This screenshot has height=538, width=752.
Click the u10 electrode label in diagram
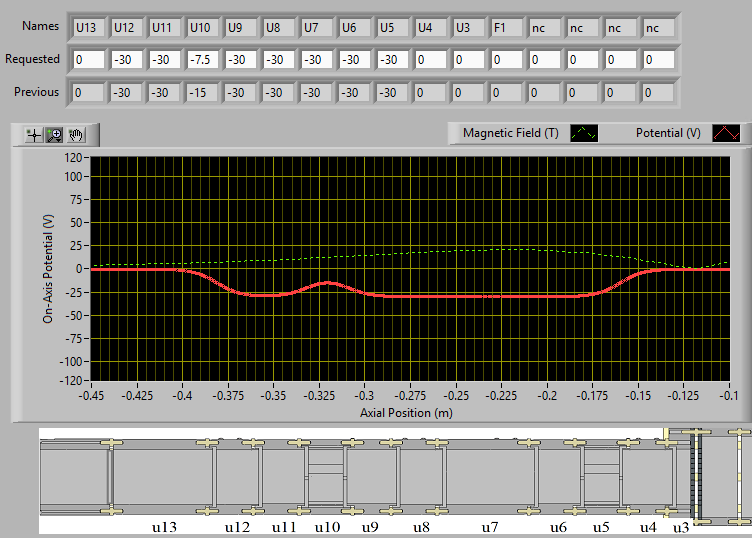[x=327, y=527]
